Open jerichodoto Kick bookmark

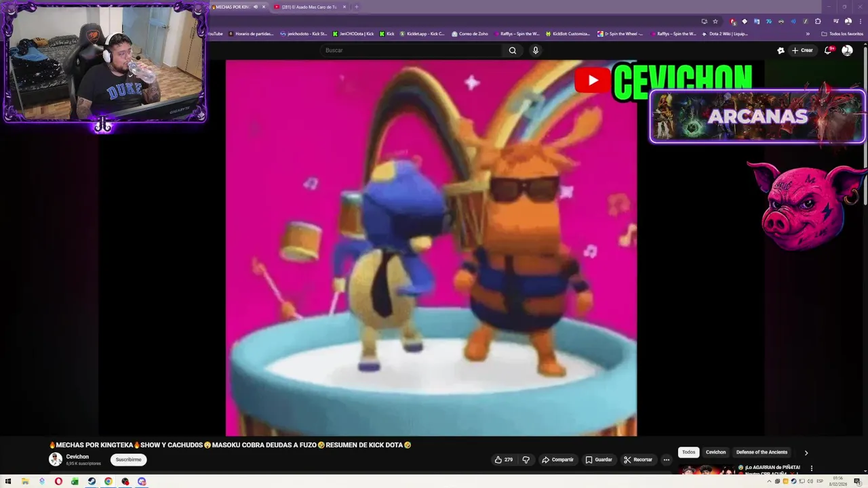pos(303,33)
